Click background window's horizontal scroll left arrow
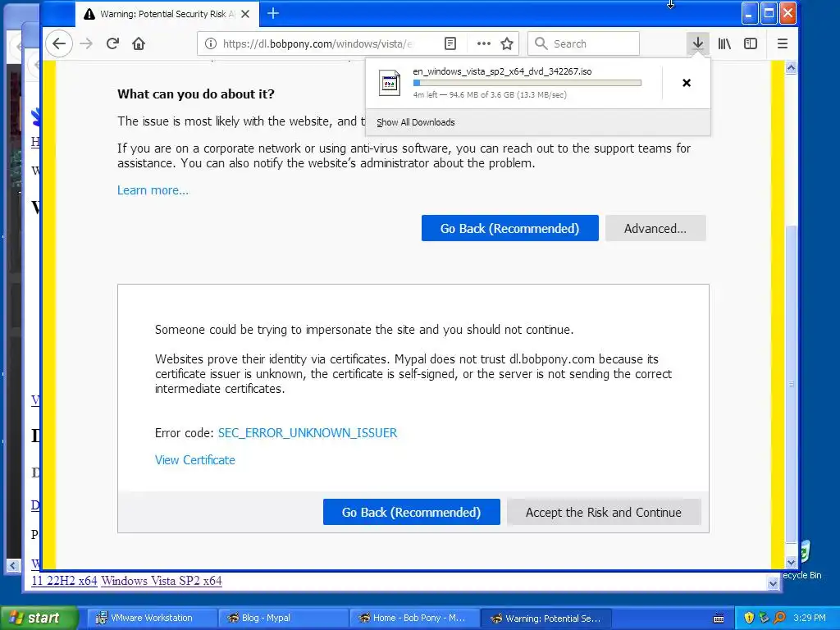Screen dimensions: 840x630 coord(13,565)
